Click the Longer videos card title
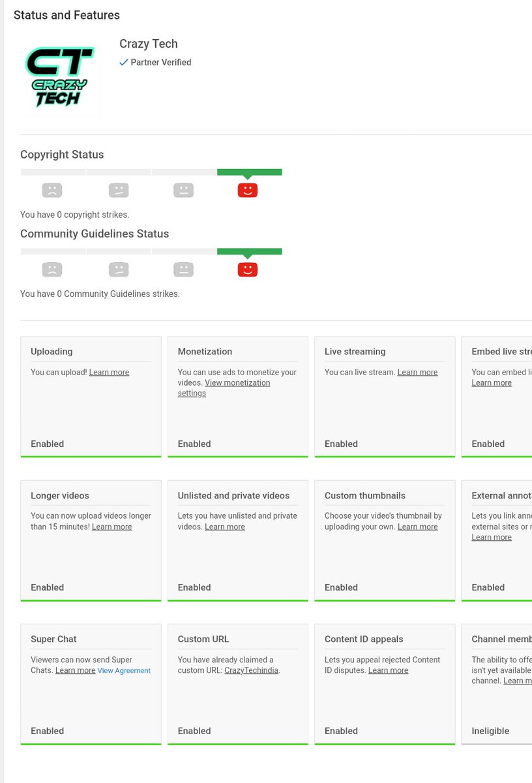Viewport: 532px width, 783px height. point(60,495)
